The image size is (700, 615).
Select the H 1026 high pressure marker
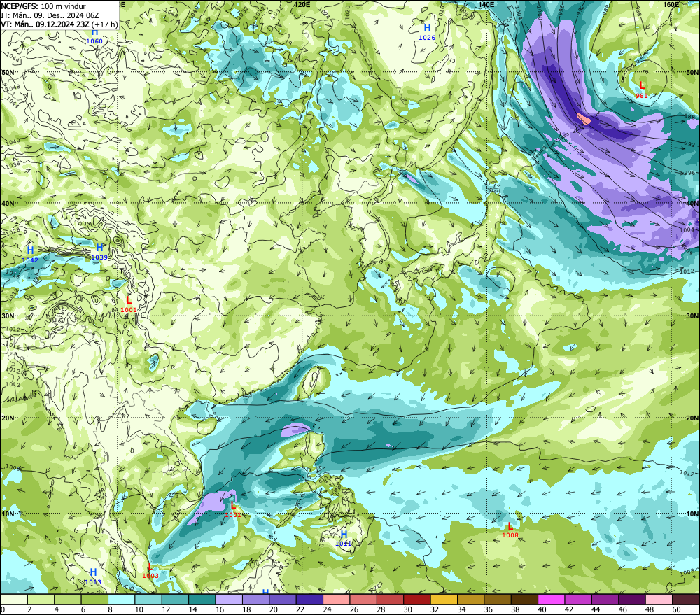(x=427, y=32)
